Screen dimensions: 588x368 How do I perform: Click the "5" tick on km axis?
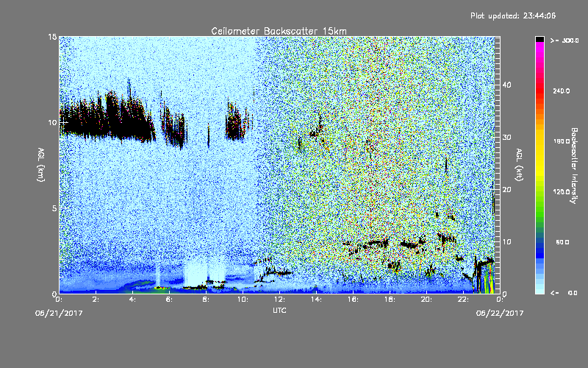coord(54,208)
